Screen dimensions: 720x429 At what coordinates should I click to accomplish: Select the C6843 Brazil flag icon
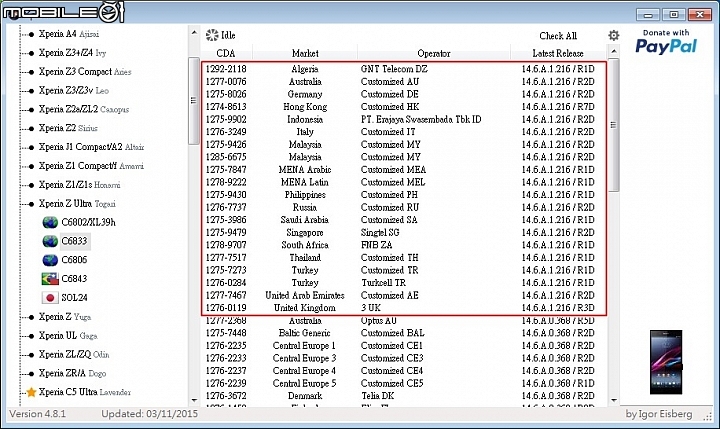tap(50, 279)
